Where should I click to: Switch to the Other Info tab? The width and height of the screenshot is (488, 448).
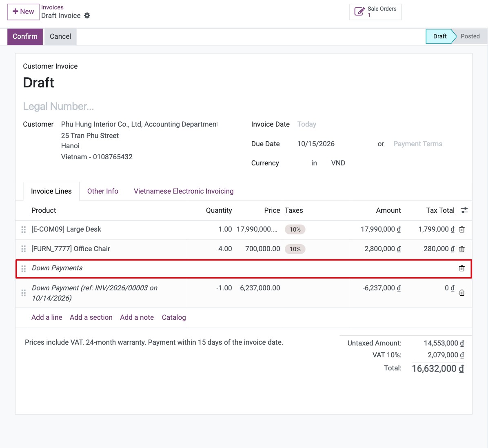coord(103,191)
